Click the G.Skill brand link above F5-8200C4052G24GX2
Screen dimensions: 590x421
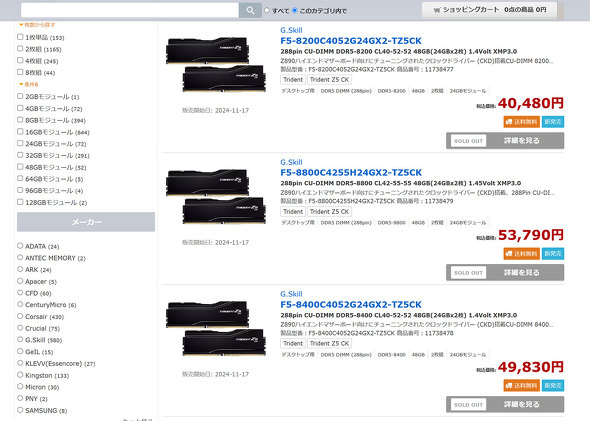point(291,30)
